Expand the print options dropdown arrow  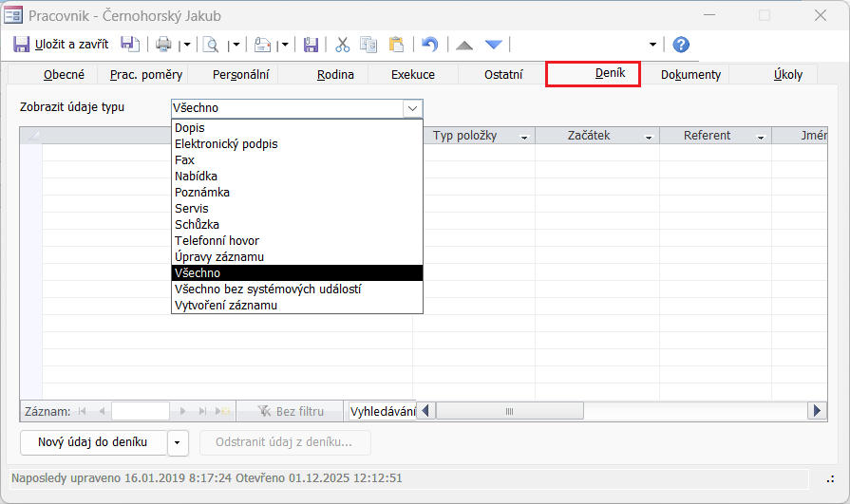pos(185,45)
